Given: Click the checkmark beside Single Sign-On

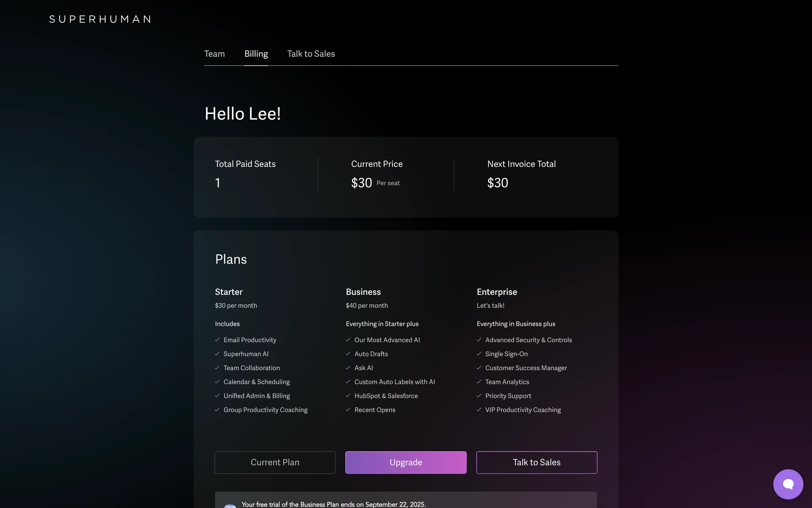Looking at the screenshot, I should point(479,353).
